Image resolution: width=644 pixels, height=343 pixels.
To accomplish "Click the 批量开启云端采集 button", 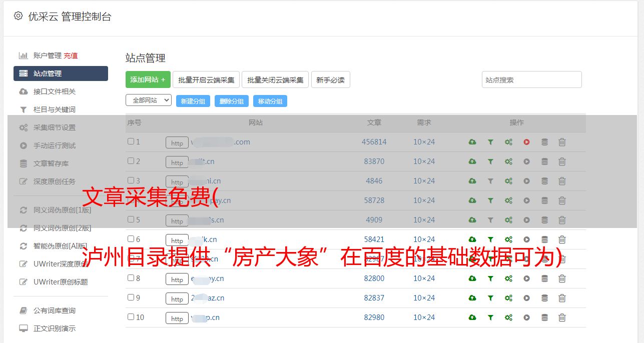I will click(x=206, y=79).
